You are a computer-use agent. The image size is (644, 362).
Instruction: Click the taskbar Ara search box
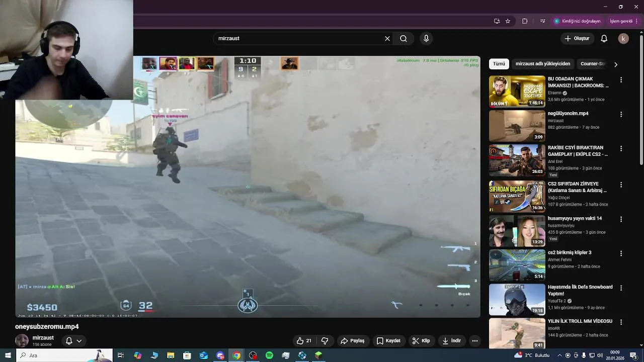(x=63, y=355)
